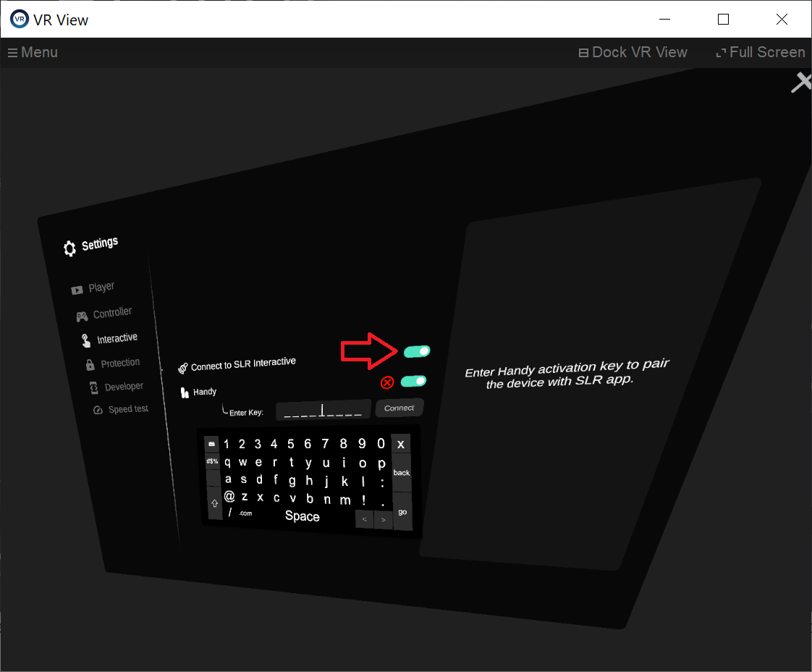Hide keyboard using the keyboard icon key

click(211, 444)
